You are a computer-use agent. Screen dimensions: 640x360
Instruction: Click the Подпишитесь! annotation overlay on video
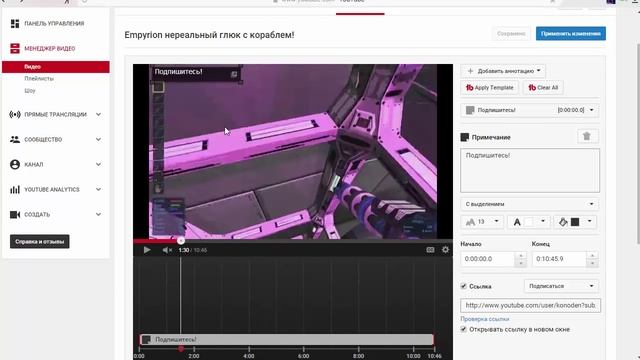pos(196,73)
